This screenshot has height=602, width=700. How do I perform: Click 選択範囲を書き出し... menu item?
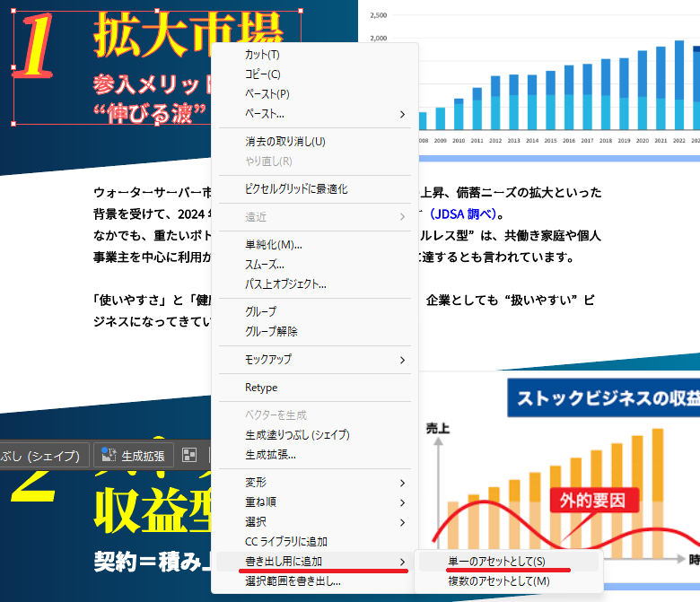click(x=293, y=581)
